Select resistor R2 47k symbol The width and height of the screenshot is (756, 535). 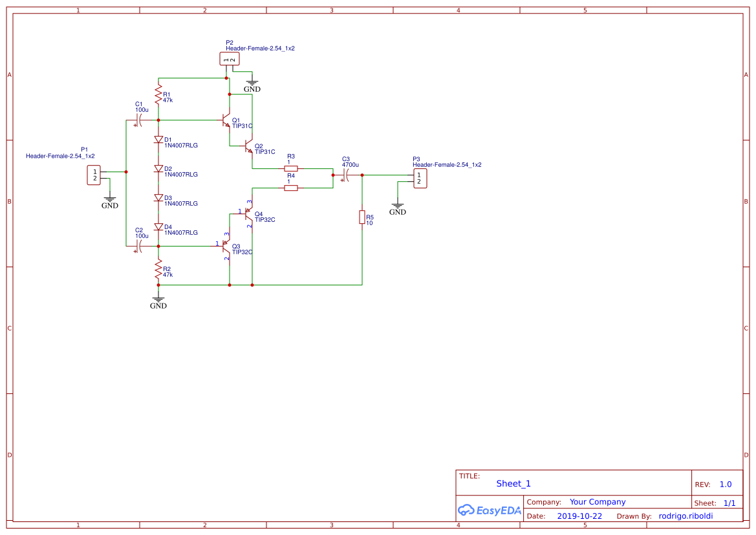(158, 269)
